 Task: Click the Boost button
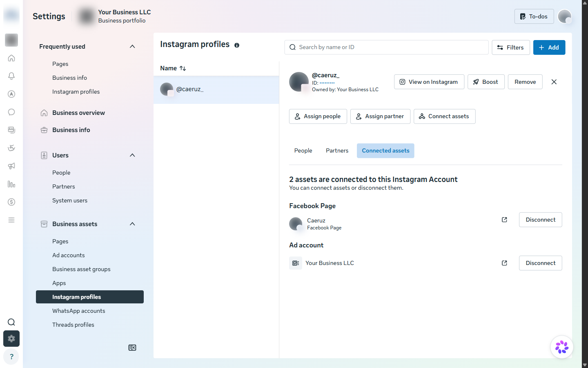pos(486,82)
